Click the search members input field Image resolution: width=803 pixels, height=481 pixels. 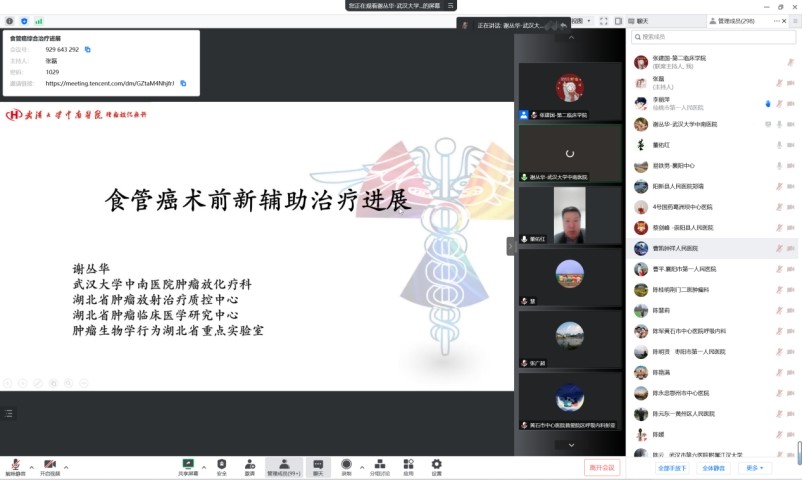pos(714,37)
